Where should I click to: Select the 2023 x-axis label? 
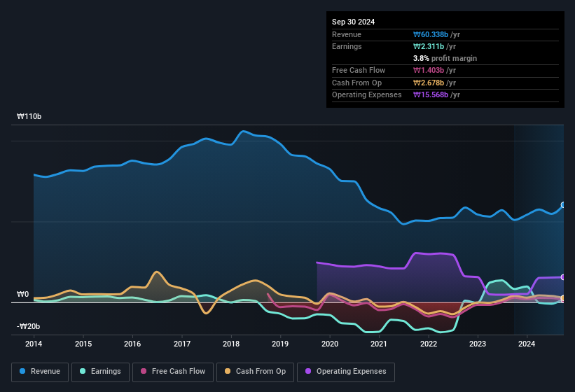[x=478, y=344]
